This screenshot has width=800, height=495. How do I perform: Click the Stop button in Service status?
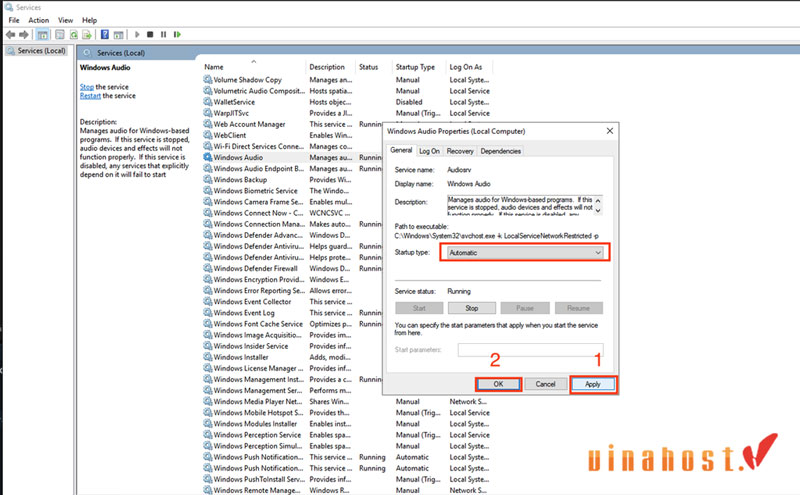(472, 308)
